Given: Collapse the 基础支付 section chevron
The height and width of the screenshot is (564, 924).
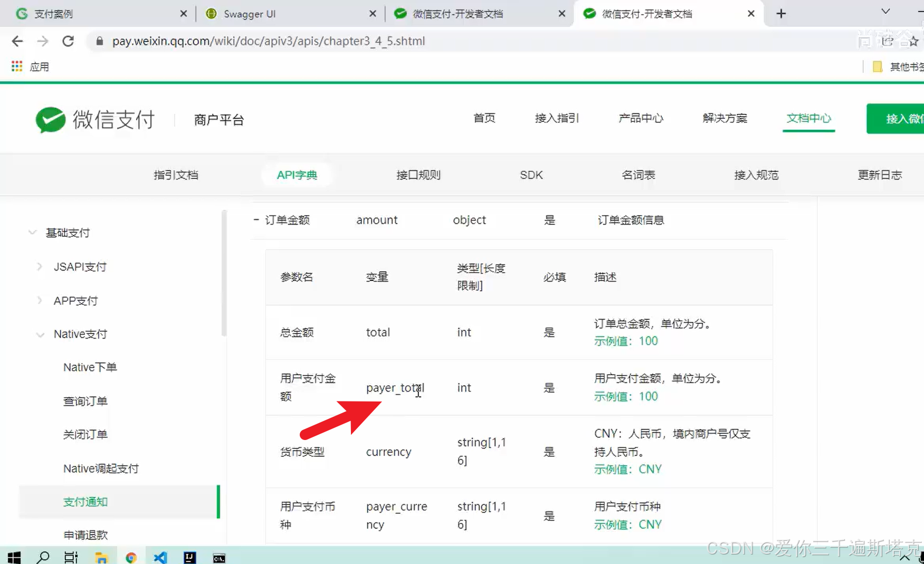Looking at the screenshot, I should click(32, 232).
